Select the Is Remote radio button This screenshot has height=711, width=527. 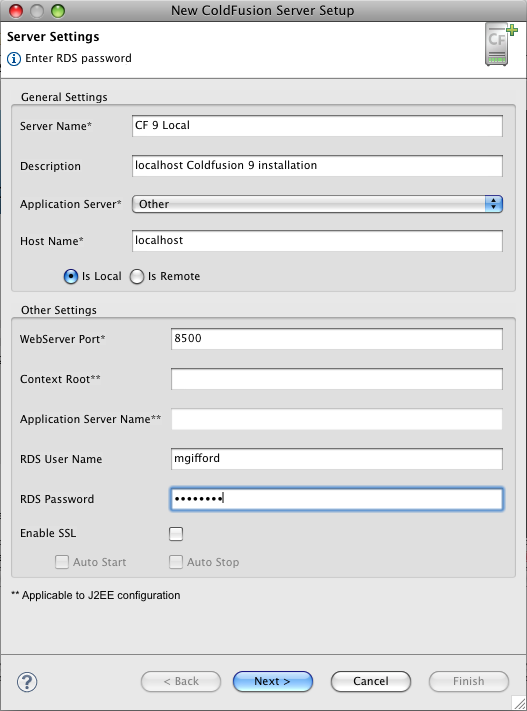[x=137, y=276]
